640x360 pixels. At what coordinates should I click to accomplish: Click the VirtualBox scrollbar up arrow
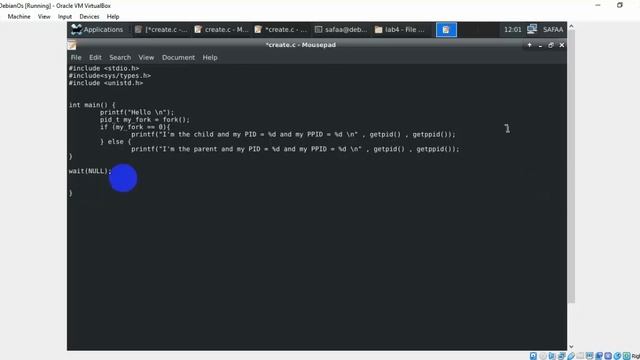pos(571,27)
